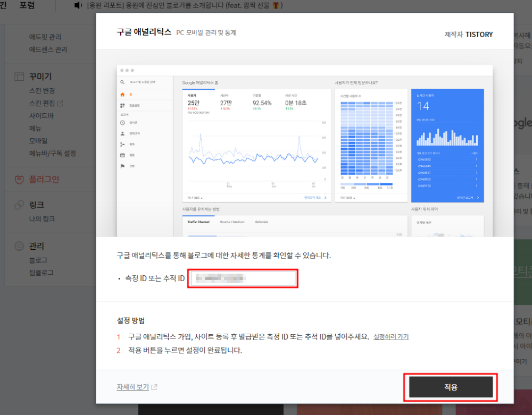Open the 응원 리포트 announcement link
532x415 pixels.
[185, 5]
